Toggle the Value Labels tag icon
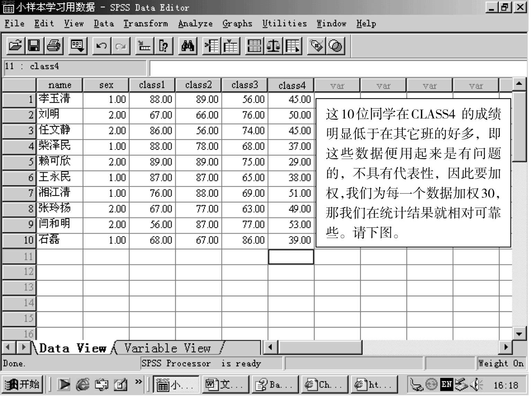This screenshot has height=399, width=532. pyautogui.click(x=317, y=46)
